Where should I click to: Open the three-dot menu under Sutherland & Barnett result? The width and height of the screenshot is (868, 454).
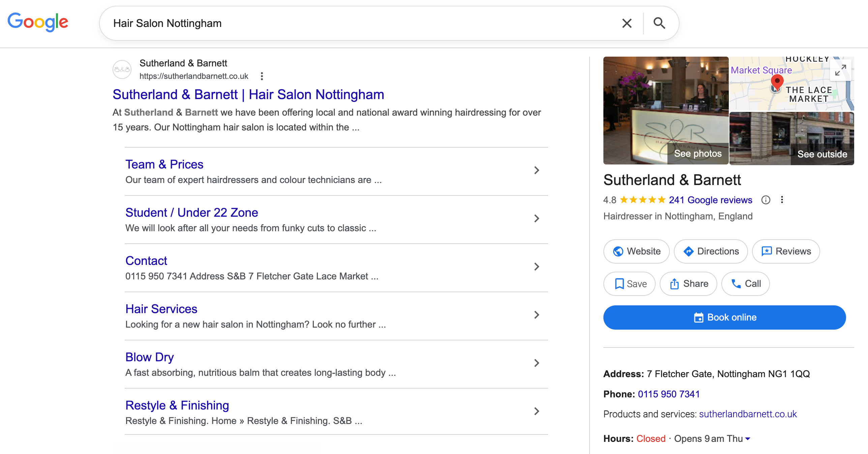click(x=262, y=76)
